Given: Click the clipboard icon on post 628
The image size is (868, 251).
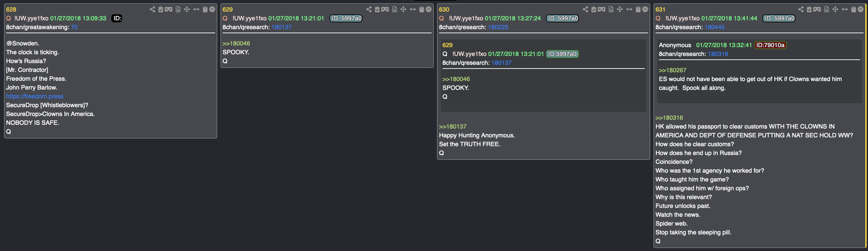Looking at the screenshot, I should point(205,9).
